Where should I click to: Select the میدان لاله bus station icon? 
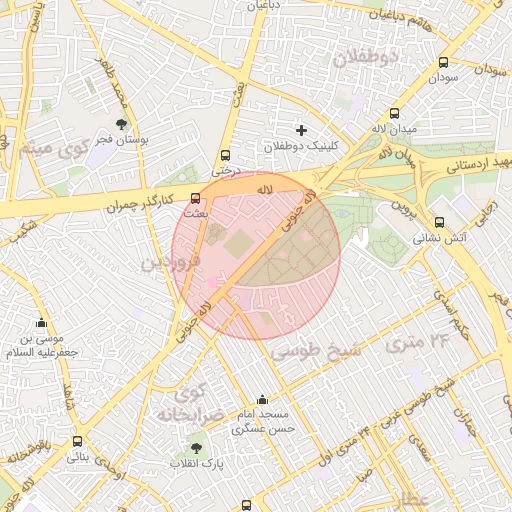pyautogui.click(x=394, y=114)
